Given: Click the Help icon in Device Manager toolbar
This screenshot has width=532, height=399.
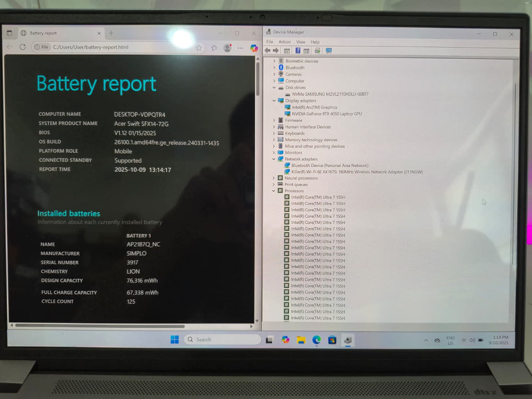Looking at the screenshot, I should click(x=298, y=50).
